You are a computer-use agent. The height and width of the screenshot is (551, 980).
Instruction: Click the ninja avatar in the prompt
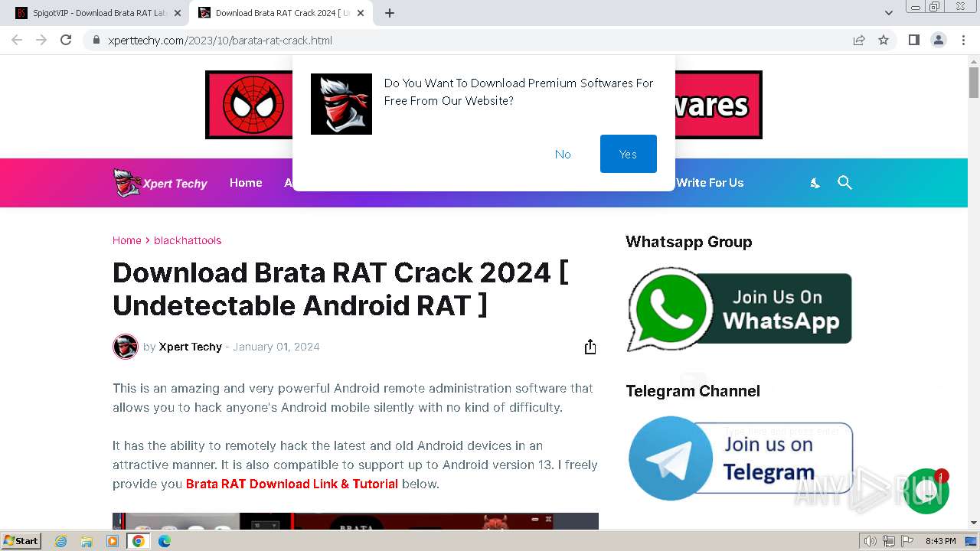coord(341,104)
